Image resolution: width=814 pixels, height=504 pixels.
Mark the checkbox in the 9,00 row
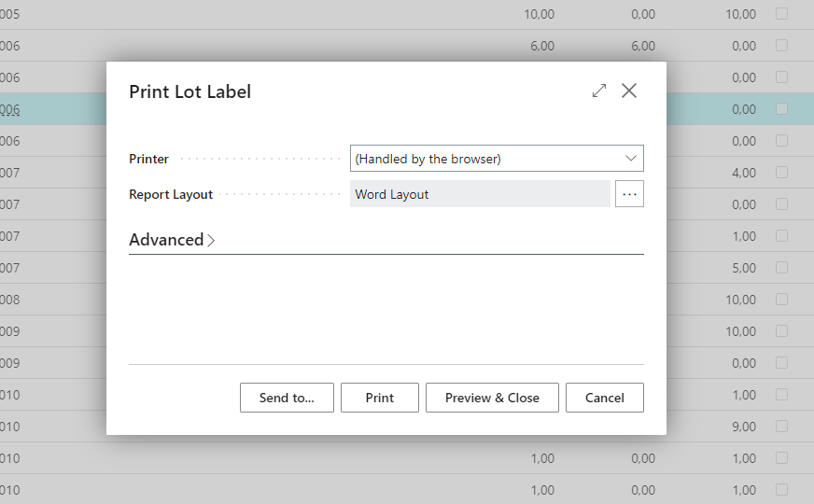coord(781,427)
